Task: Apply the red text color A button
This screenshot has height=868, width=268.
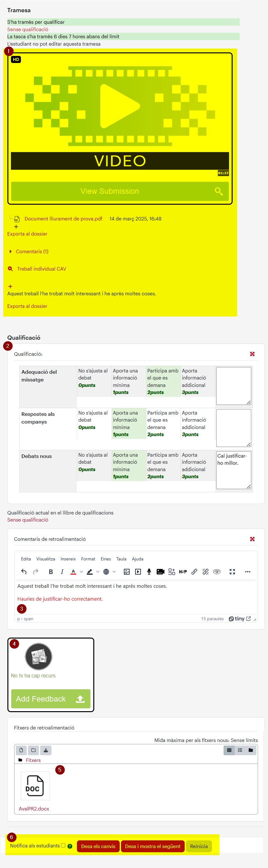Action: [73, 571]
